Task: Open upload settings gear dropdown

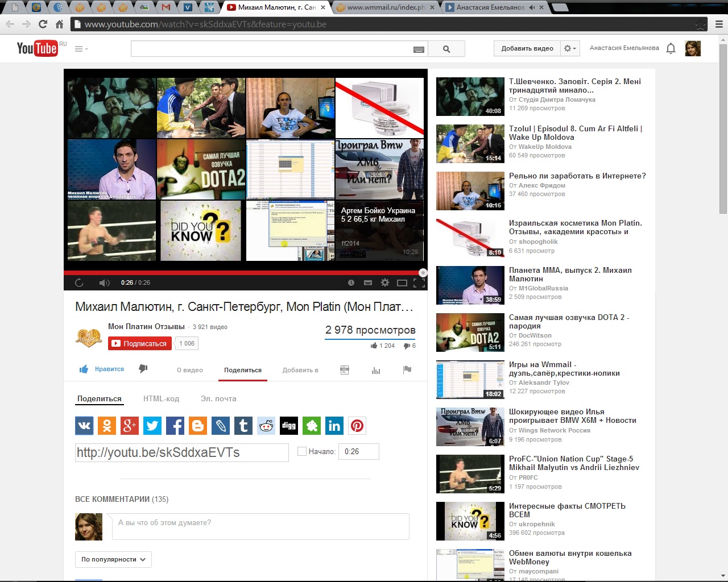Action: [570, 48]
